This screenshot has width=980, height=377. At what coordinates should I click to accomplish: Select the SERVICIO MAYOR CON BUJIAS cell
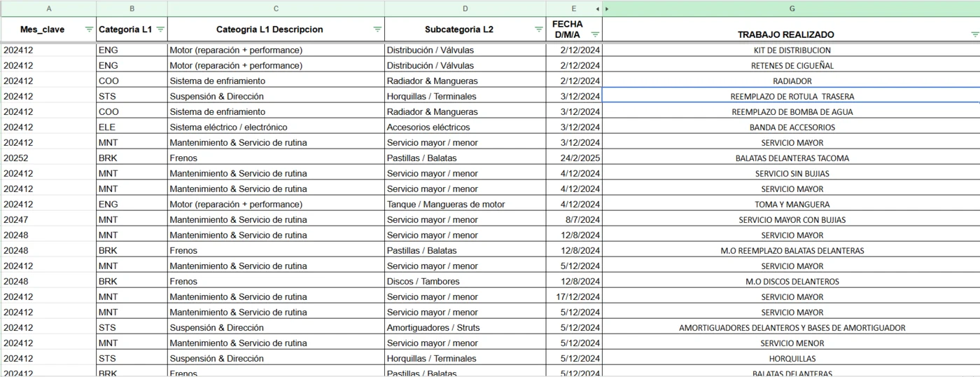coord(792,220)
